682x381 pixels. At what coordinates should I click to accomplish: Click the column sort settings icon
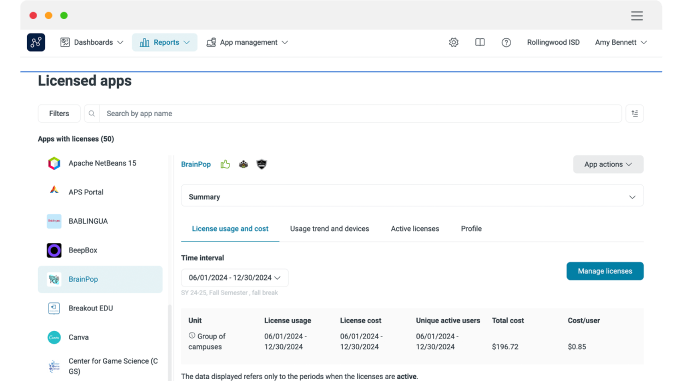[x=635, y=114]
